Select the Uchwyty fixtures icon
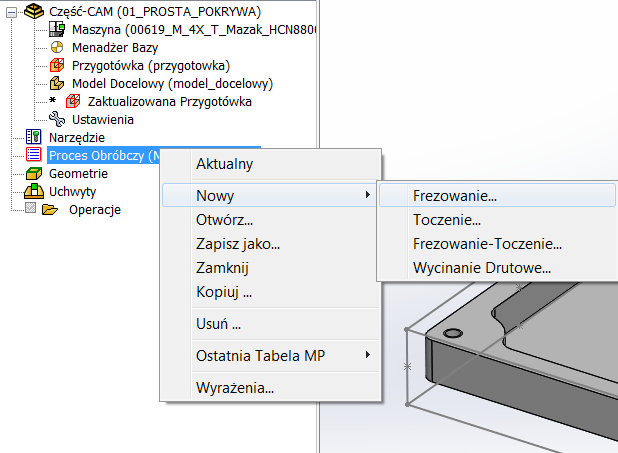 (33, 191)
